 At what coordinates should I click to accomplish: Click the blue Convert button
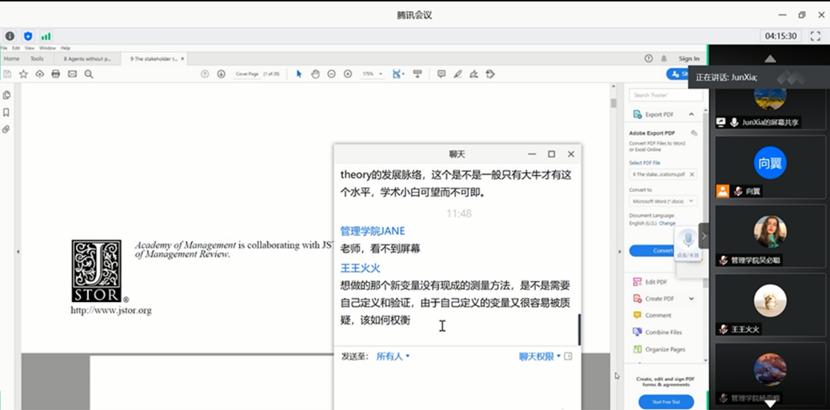tap(661, 250)
